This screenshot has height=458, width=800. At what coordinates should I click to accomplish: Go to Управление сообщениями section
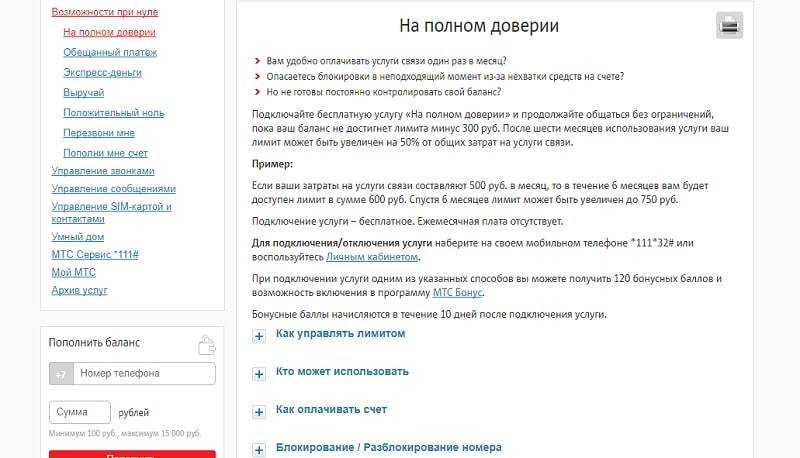[x=113, y=189]
